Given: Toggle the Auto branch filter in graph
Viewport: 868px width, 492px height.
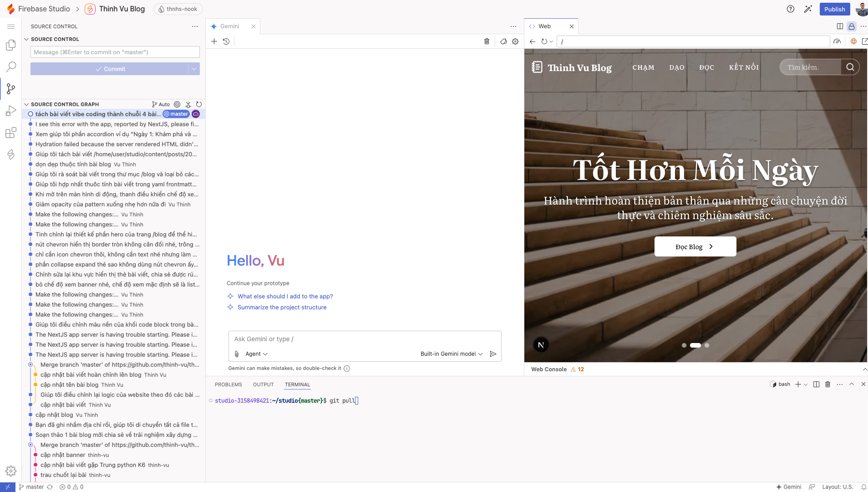Looking at the screenshot, I should point(161,104).
